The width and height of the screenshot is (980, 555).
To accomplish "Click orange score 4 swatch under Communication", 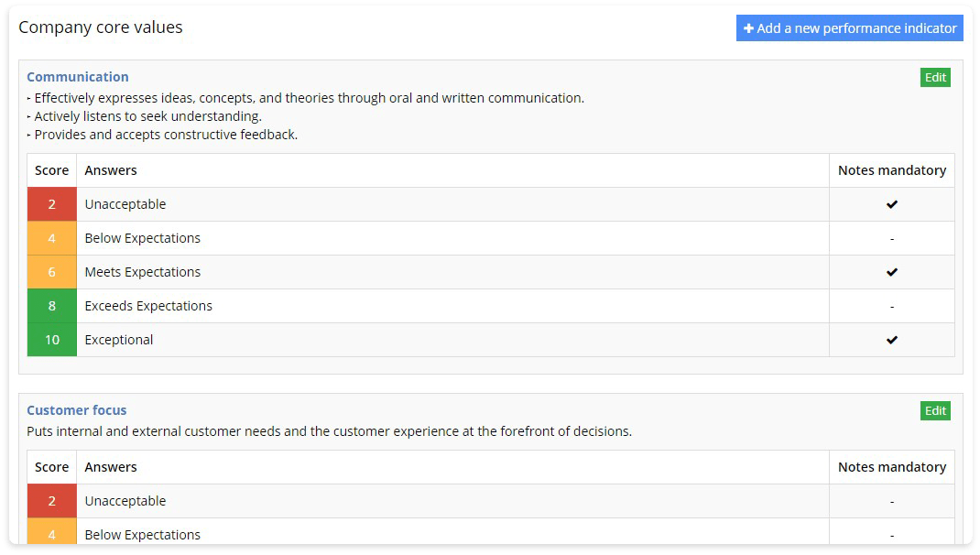I will (52, 238).
